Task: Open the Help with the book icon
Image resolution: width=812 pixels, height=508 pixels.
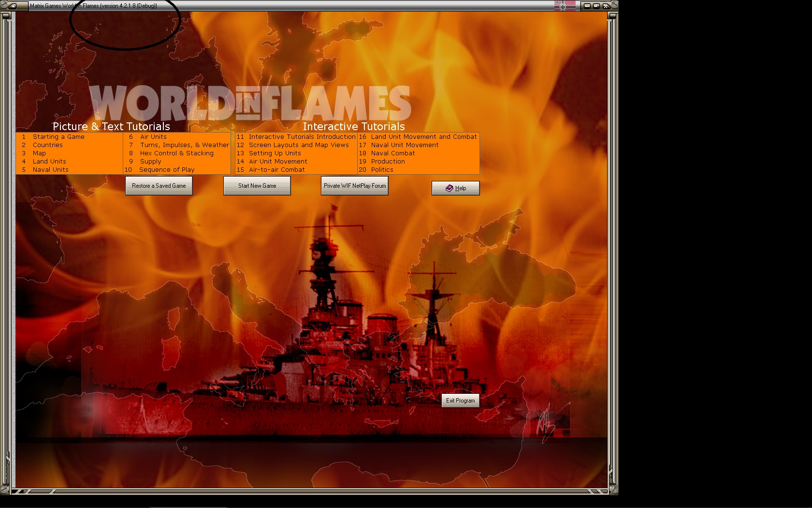Action: pos(455,188)
